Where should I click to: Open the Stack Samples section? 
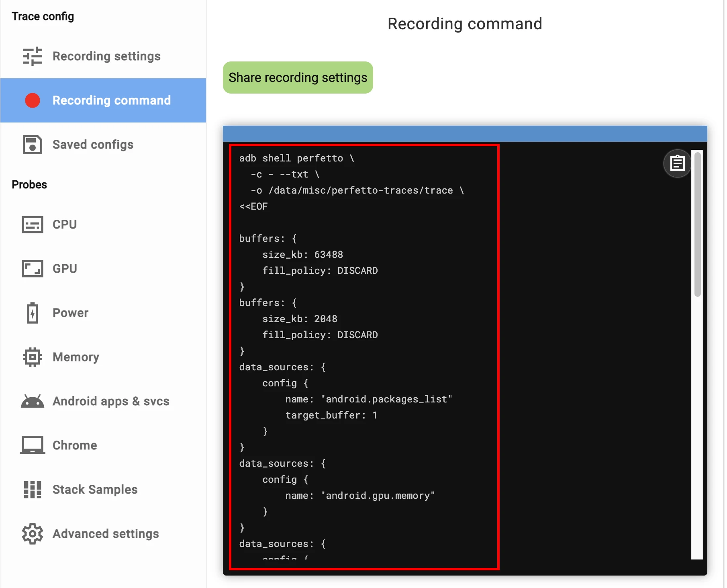[x=95, y=490]
